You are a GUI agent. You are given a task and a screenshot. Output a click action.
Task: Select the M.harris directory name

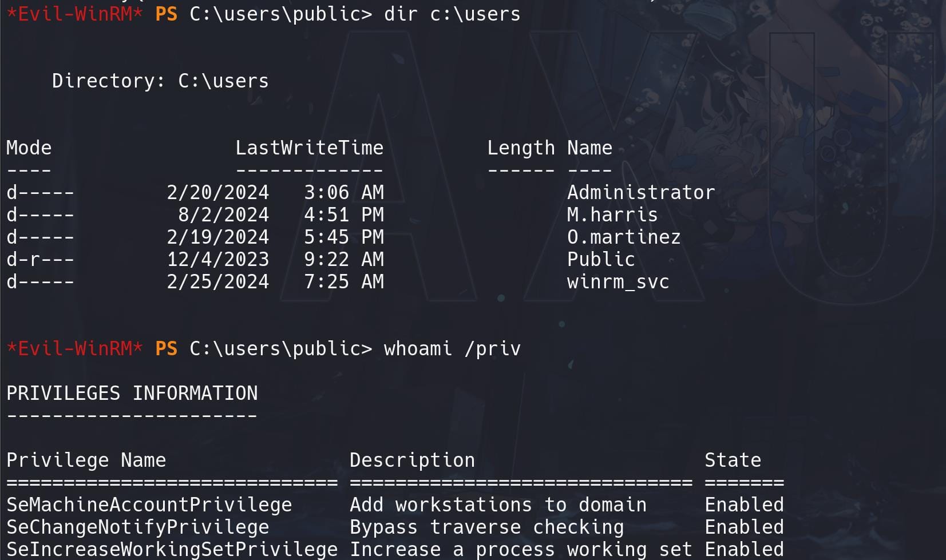612,215
